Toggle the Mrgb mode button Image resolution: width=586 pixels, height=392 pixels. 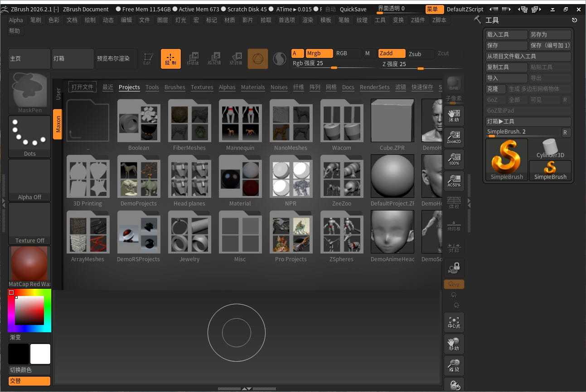coord(319,53)
